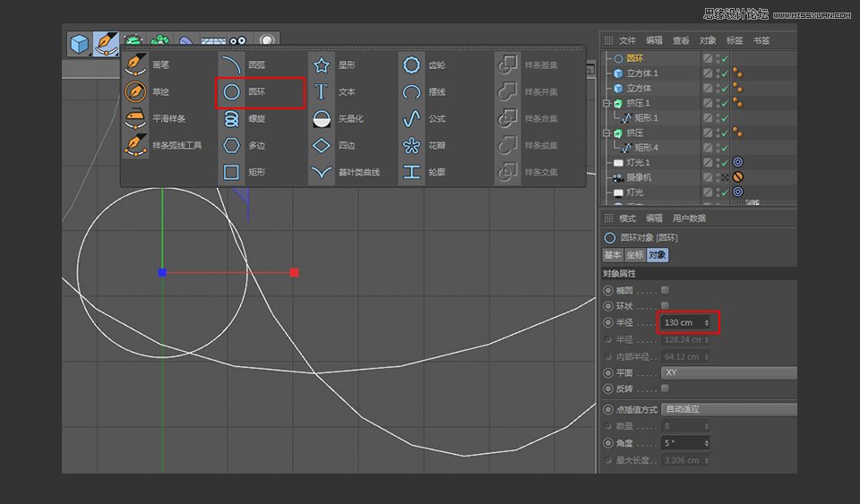Screen dimensions: 860x504
Task: Open the 对象 menu in object manager
Action: point(708,40)
